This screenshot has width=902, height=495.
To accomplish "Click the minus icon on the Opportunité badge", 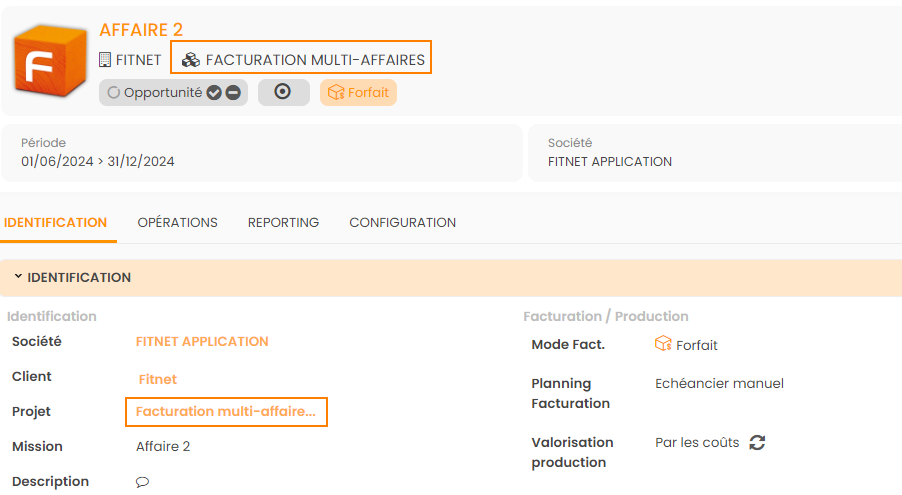I will (x=232, y=93).
